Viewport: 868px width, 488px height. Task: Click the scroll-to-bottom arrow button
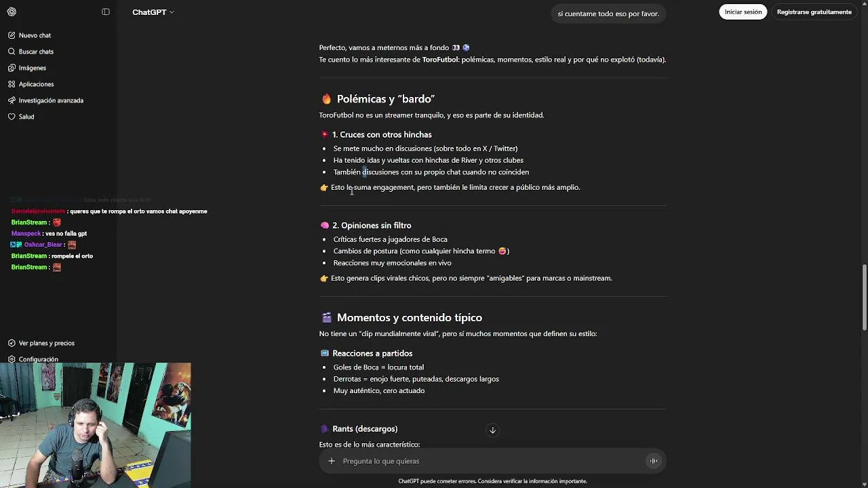tap(493, 430)
